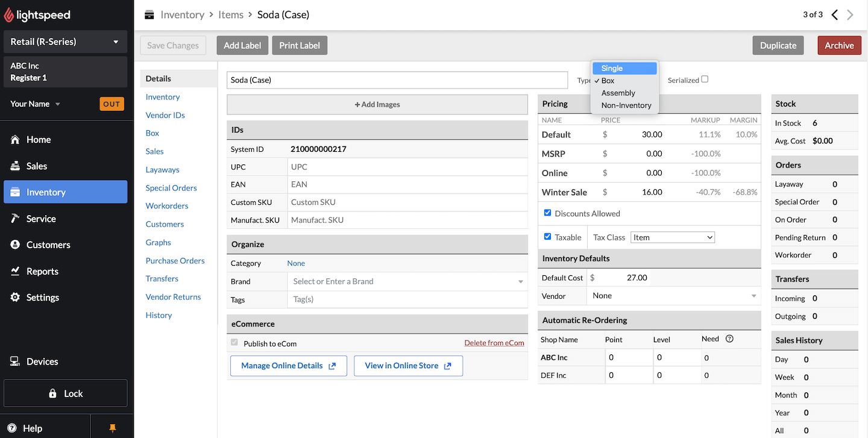Open the Retail (R-Series) product dropdown
The image size is (868, 438).
(65, 42)
